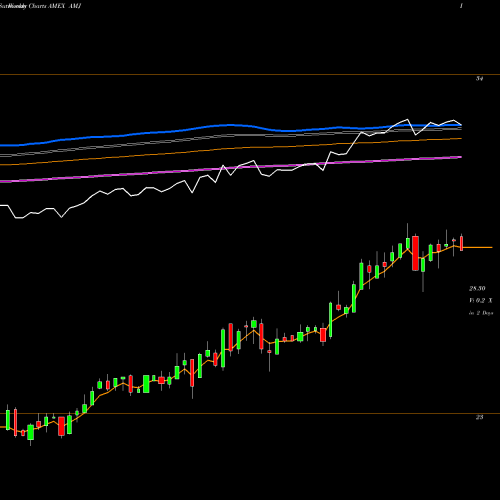The image size is (500, 500).
Task: Click the '23' lower price axis label
Action: 479,417
